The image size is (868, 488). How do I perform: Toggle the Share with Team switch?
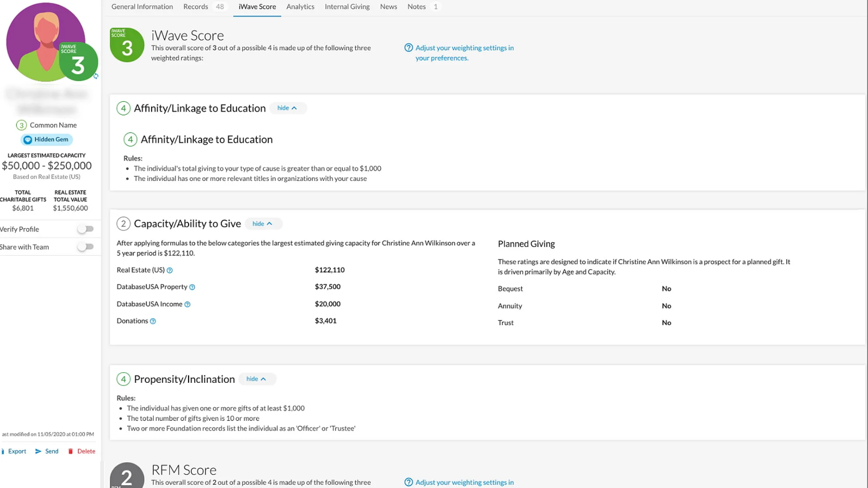[x=85, y=247]
